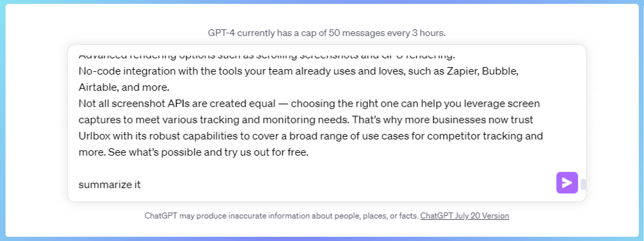Click the empty line above "summarize it"
The height and width of the screenshot is (241, 644).
195,168
